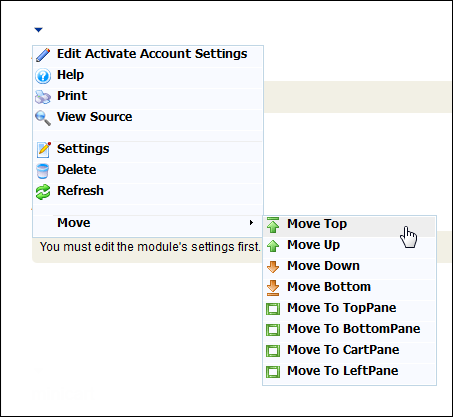Click the pencil icon for Edit Activate Account Settings
Viewport: 453px width, 417px height.
point(43,55)
